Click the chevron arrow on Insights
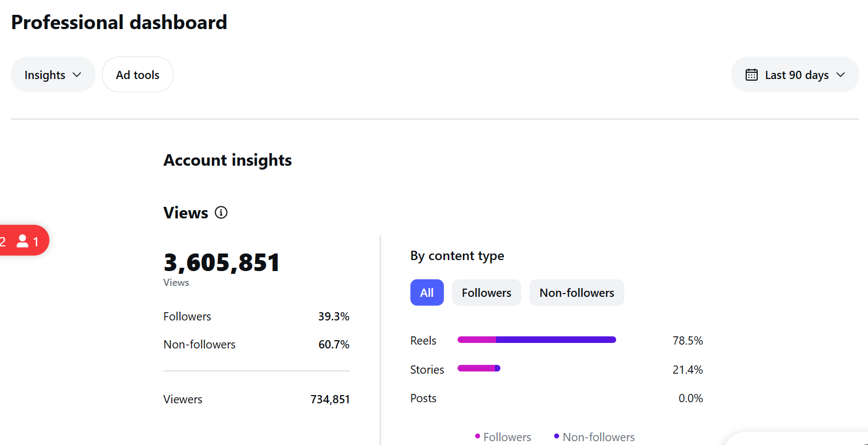The image size is (868, 445). (x=77, y=75)
